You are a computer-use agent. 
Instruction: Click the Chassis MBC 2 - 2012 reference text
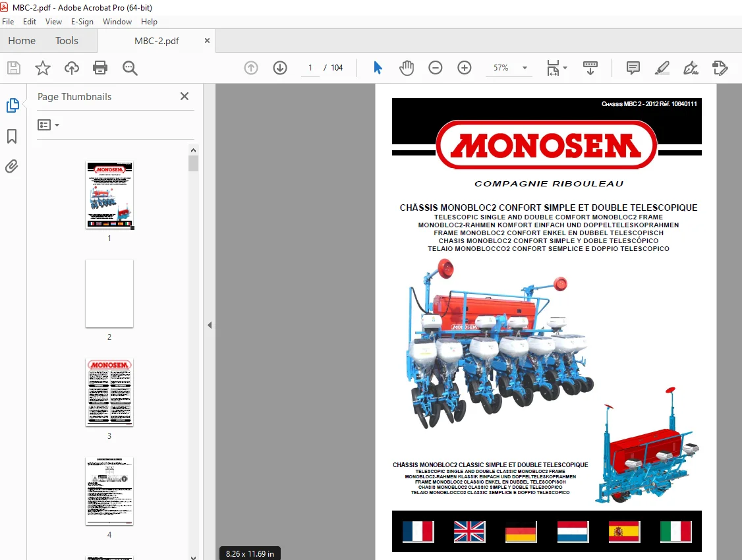(649, 103)
